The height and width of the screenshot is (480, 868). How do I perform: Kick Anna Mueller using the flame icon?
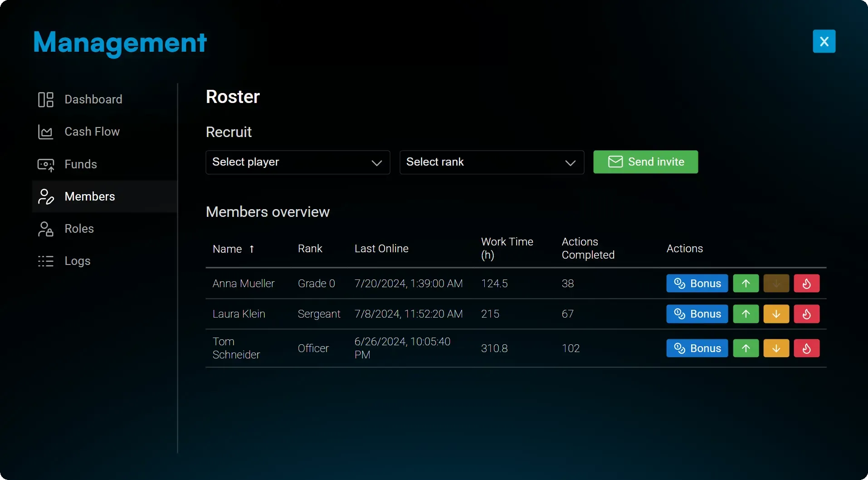point(807,283)
